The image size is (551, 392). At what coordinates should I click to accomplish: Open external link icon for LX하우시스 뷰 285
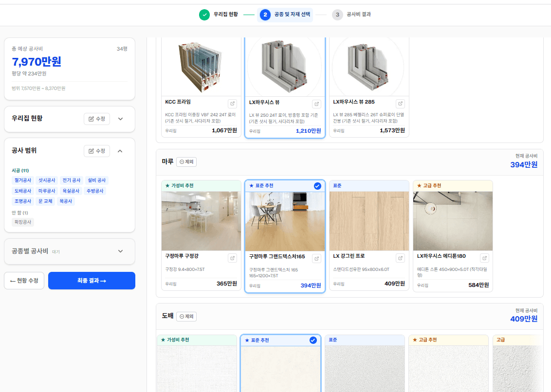400,104
